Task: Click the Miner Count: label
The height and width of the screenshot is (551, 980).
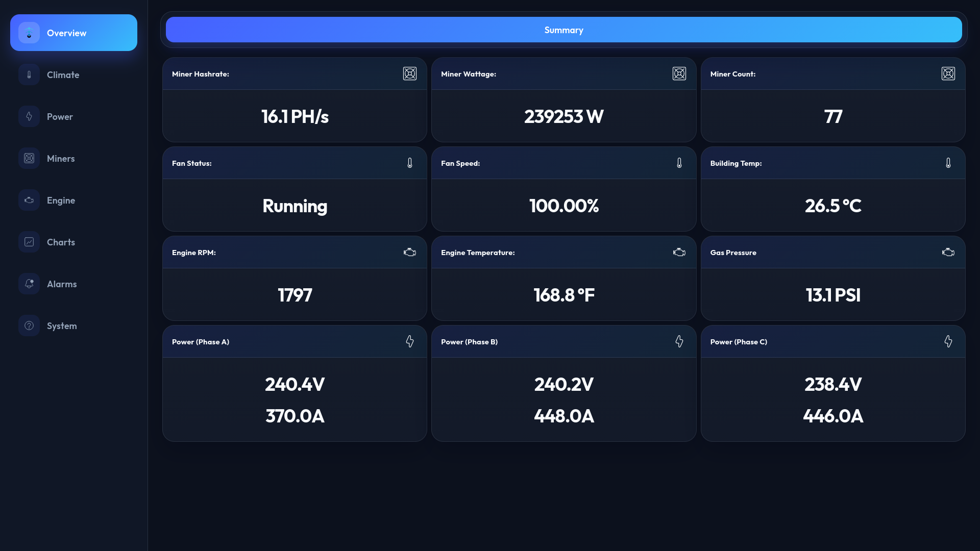Action: (733, 74)
